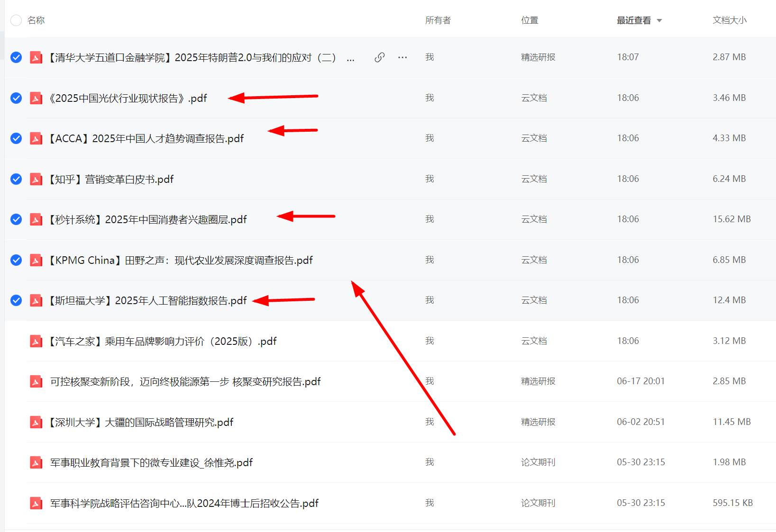The width and height of the screenshot is (776, 532).
Task: Click the 06-02 20:51 timestamp
Action: 641,422
